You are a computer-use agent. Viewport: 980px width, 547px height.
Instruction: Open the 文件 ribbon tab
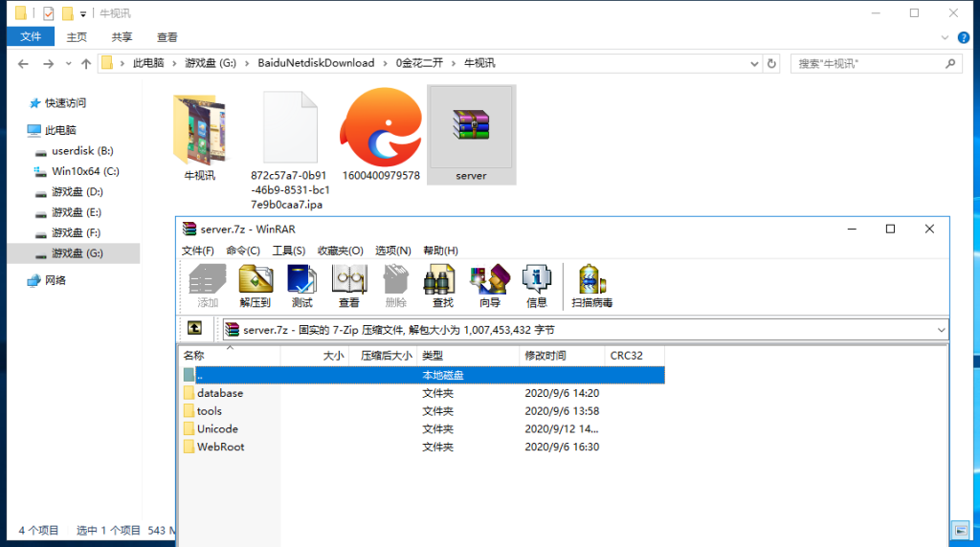(x=31, y=37)
